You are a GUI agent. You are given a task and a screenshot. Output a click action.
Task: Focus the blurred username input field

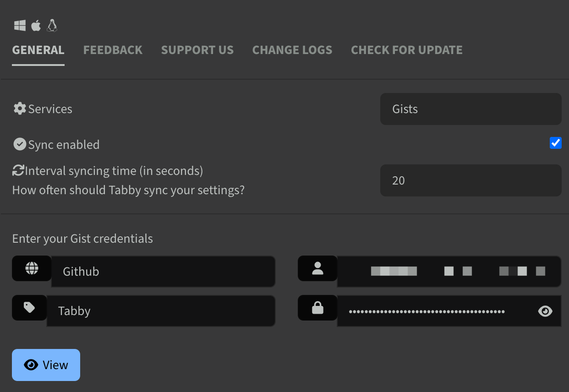point(449,272)
